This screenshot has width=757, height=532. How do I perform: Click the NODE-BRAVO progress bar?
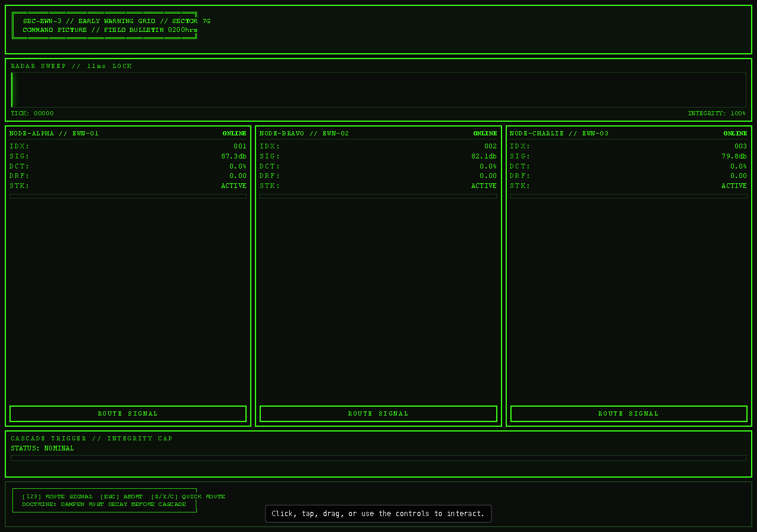click(x=378, y=196)
